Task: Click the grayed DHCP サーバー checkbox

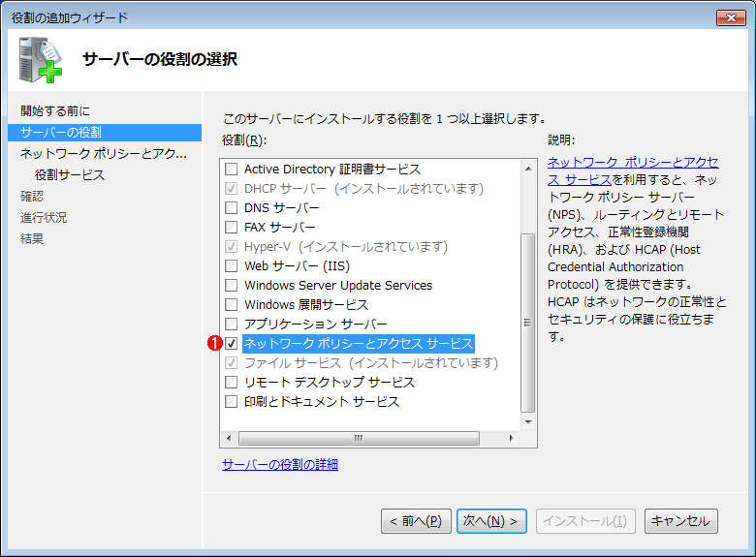Action: point(232,188)
